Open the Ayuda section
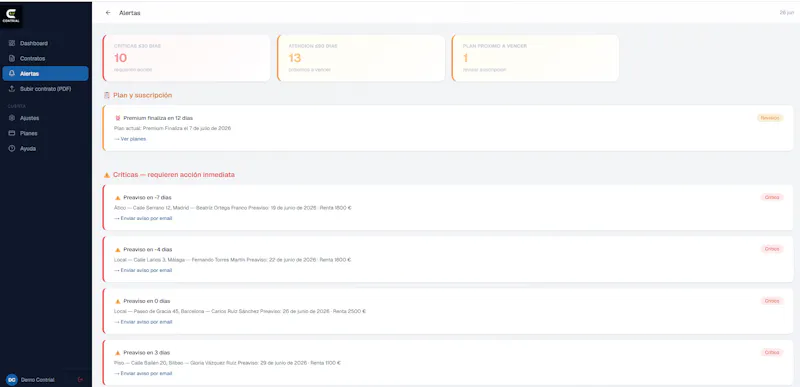Image resolution: width=800 pixels, height=387 pixels. pos(45,148)
